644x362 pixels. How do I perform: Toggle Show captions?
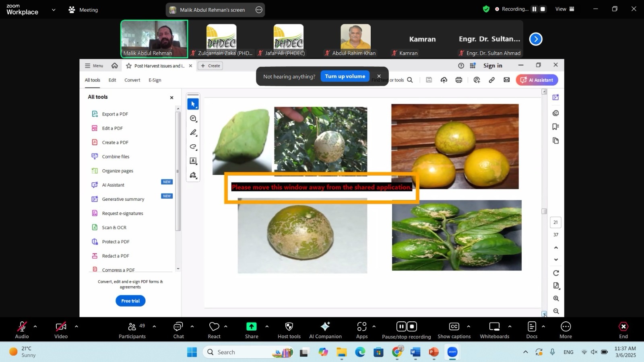(454, 327)
